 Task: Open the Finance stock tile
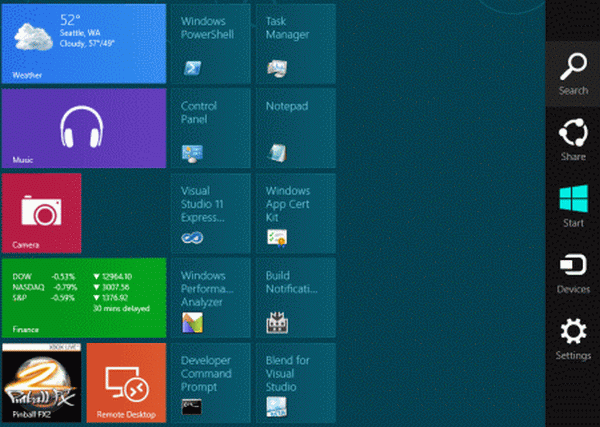[x=84, y=298]
